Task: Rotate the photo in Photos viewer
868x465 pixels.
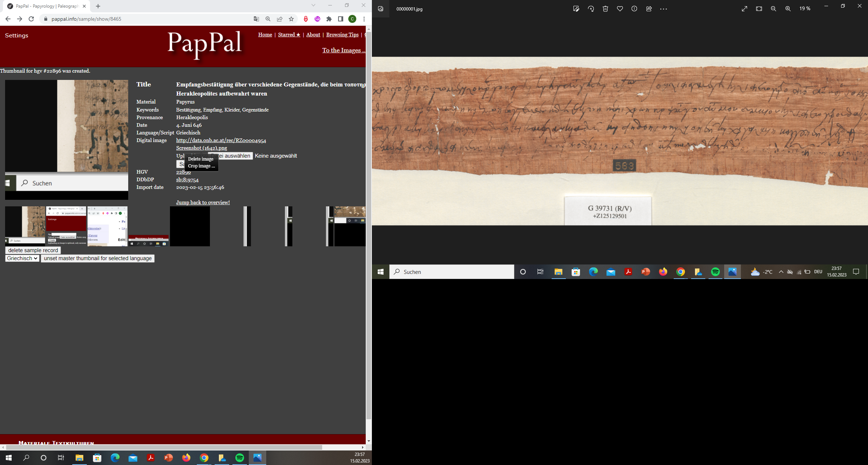Action: [x=591, y=9]
